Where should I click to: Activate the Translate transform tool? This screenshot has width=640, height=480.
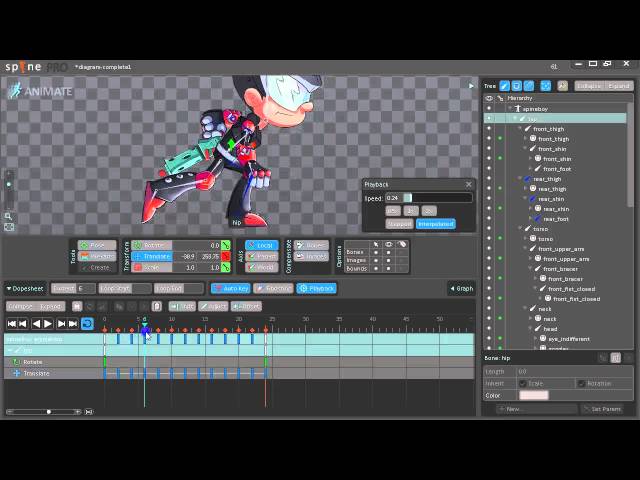point(151,256)
